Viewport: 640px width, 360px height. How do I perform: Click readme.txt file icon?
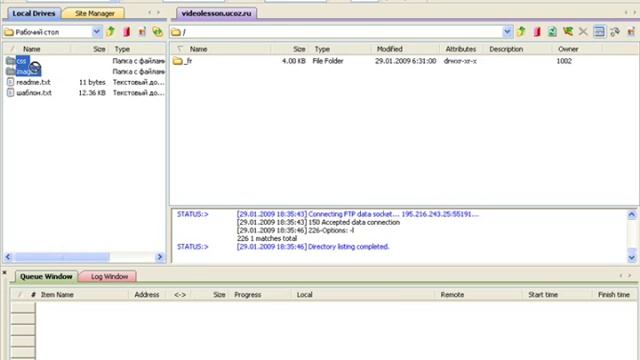click(x=11, y=82)
